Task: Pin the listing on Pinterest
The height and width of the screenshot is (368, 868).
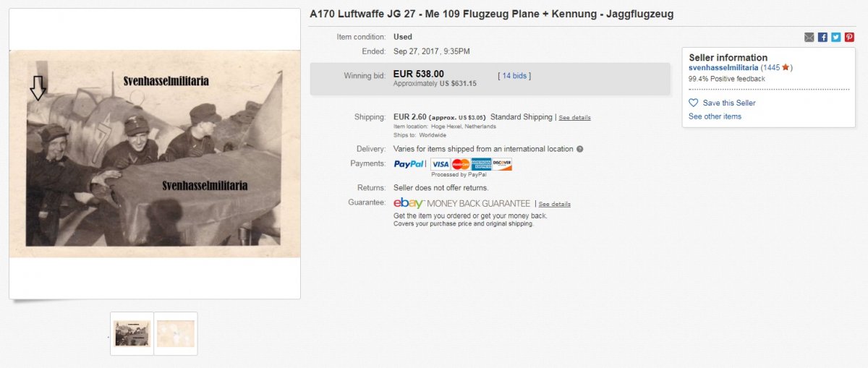Action: click(x=848, y=38)
